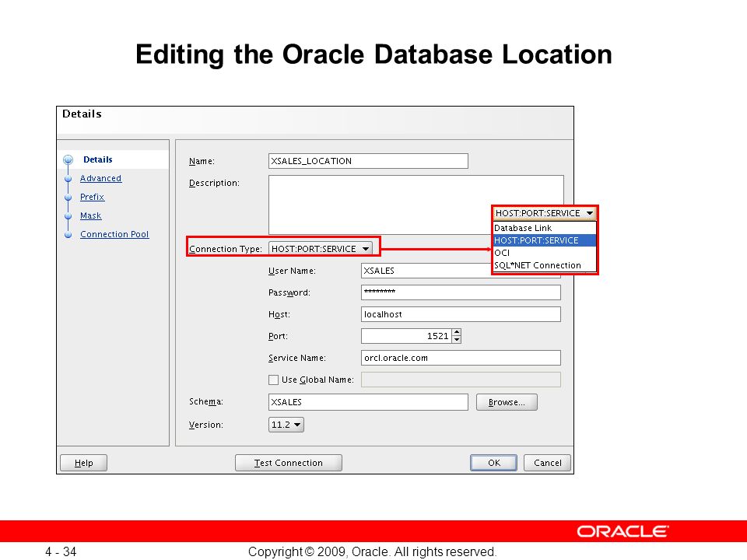Open the Connection Type dropdown
This screenshot has width=747, height=560.
(x=320, y=249)
